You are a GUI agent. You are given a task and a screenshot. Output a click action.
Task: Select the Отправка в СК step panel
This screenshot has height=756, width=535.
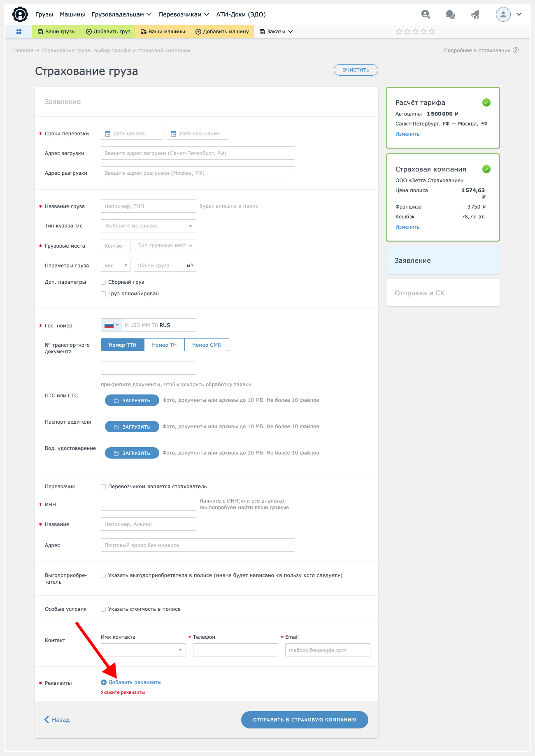(443, 293)
